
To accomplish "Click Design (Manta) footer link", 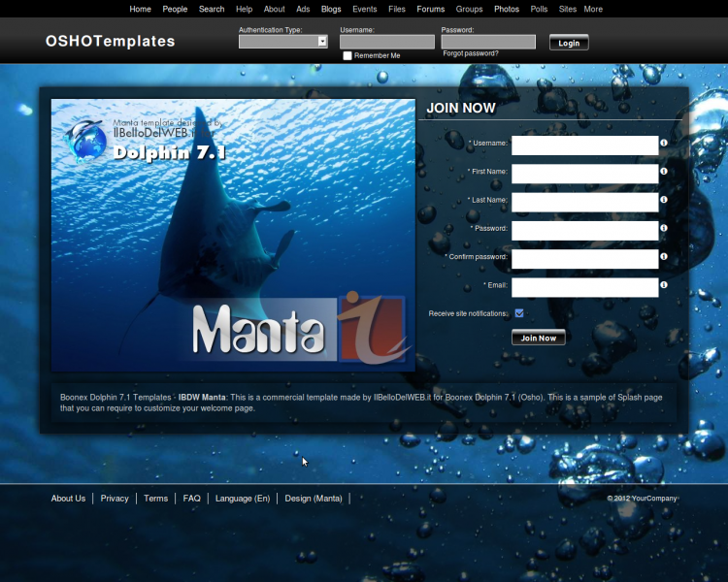I will 314,498.
